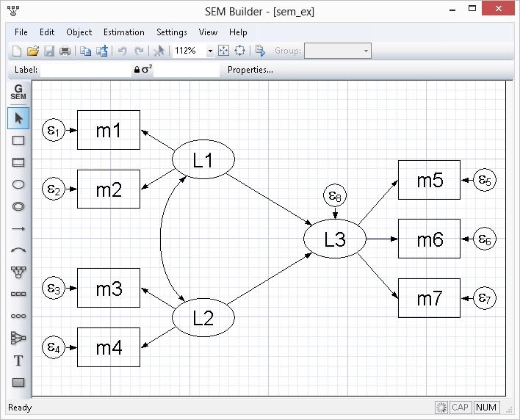Click the variance lock constraint icon
Viewport: 520px width, 420px height.
pos(137,70)
